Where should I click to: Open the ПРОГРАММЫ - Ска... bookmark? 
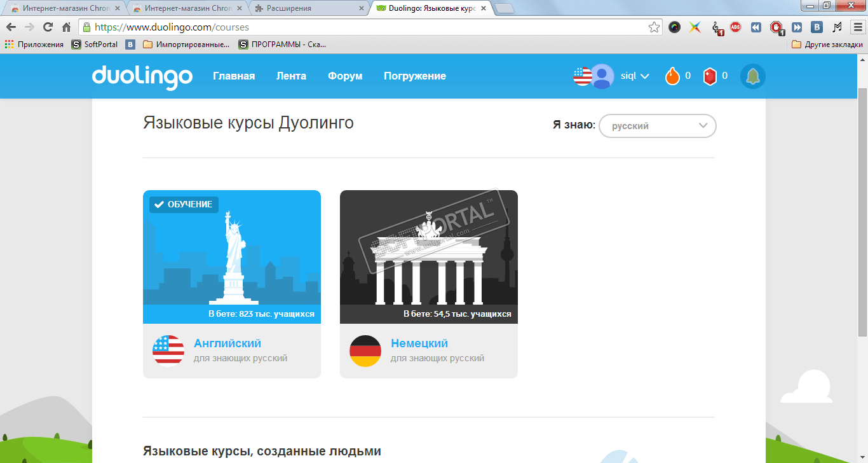point(282,45)
